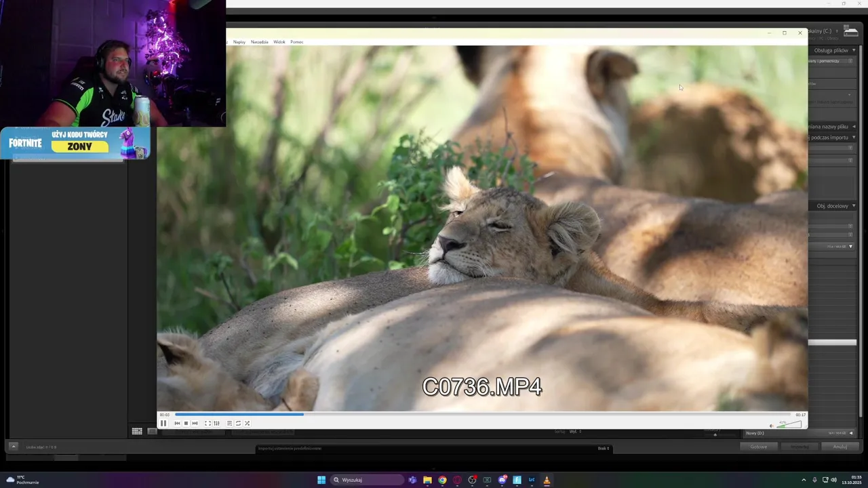
Task: Open the previews dropdown under Obsługa plików
Action: click(x=850, y=61)
